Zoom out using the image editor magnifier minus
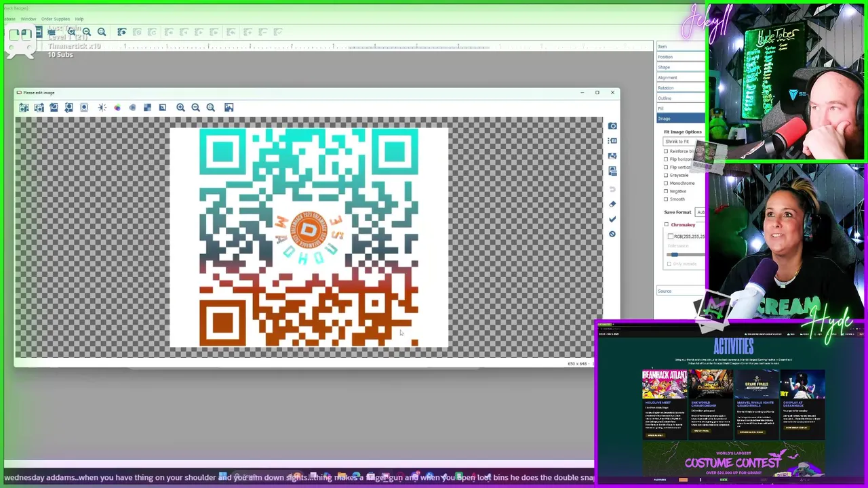 tap(195, 107)
